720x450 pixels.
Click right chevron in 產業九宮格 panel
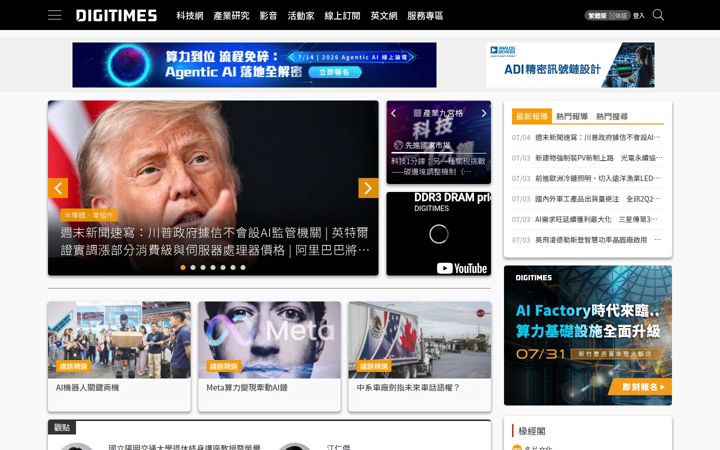click(484, 113)
